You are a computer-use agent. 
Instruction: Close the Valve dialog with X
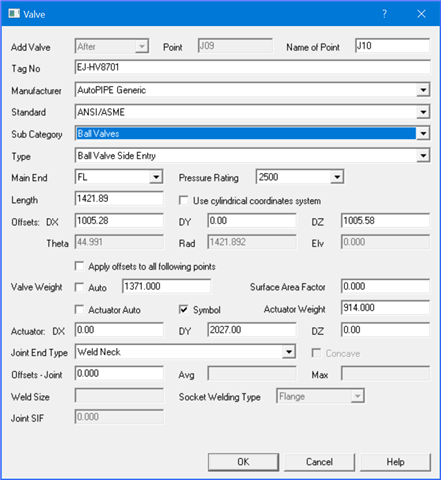pos(421,14)
